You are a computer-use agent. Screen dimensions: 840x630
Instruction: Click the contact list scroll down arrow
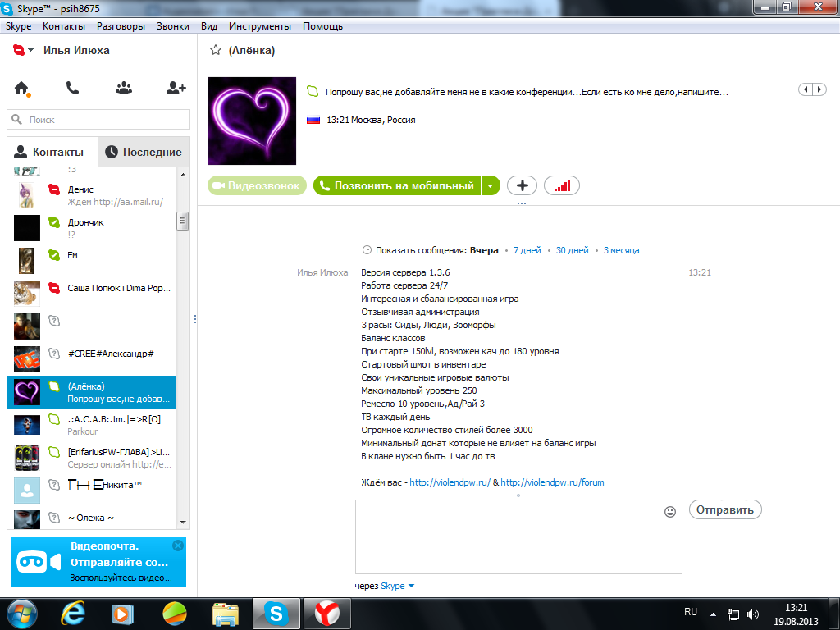[183, 523]
